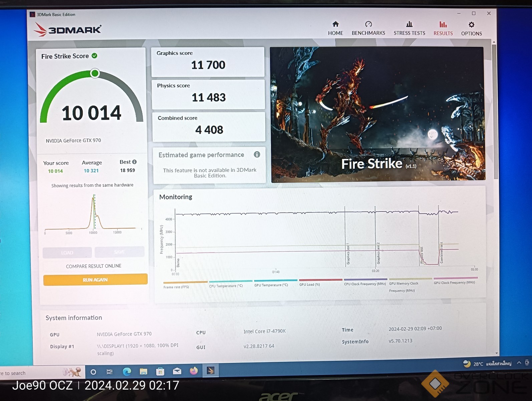
Task: Toggle the GPU Clock Frequency legend entry
Action: click(455, 280)
